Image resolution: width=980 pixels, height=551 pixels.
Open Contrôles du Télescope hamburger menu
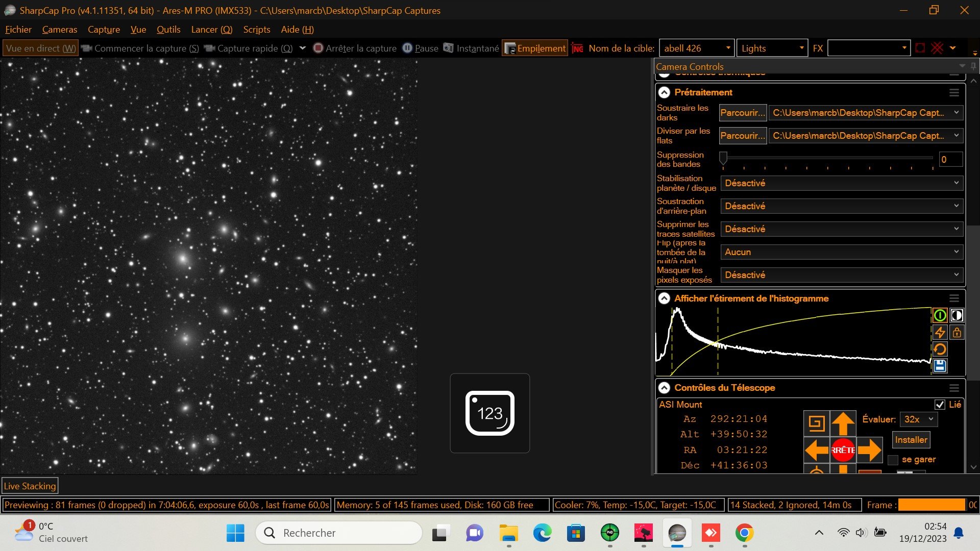point(954,388)
